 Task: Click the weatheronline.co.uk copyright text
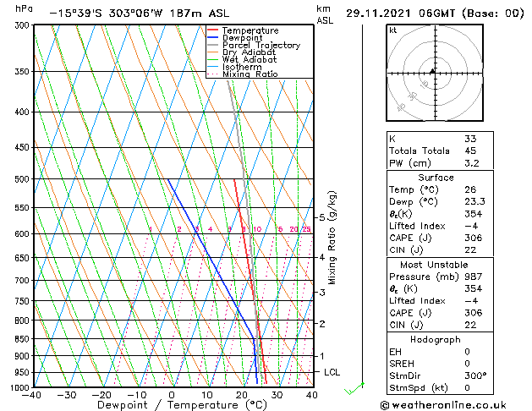click(x=443, y=405)
